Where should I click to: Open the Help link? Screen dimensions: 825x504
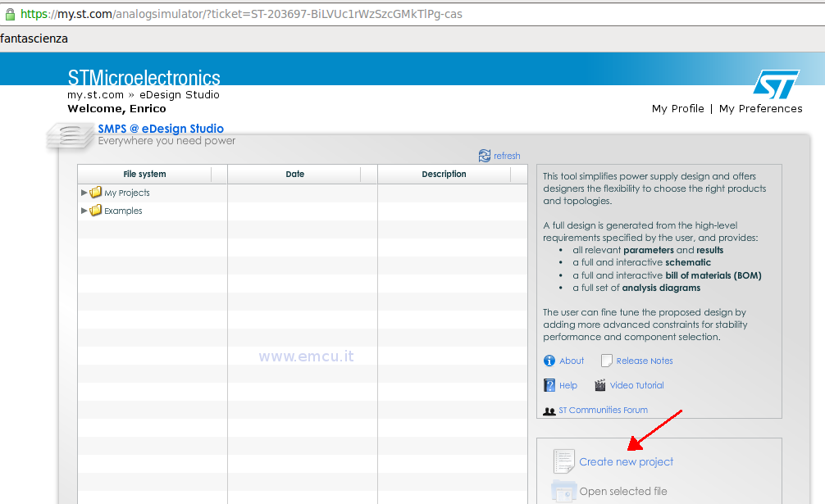click(568, 385)
